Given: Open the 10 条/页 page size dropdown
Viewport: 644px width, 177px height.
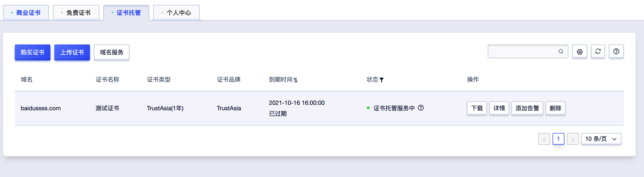Looking at the screenshot, I should [601, 139].
